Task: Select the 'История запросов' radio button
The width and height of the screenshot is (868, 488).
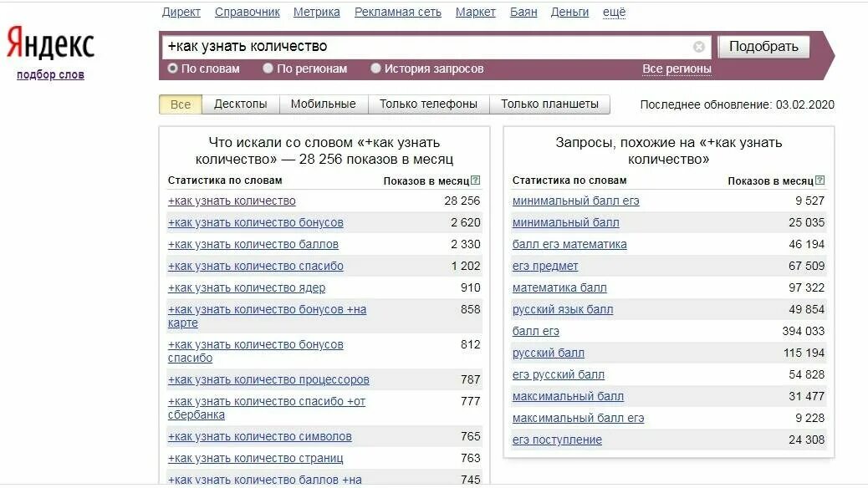Action: coord(375,68)
